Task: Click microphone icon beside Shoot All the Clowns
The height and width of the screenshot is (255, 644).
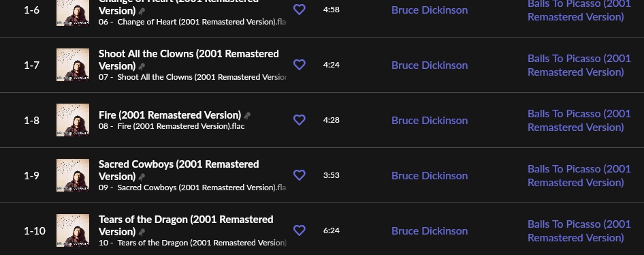Action: (142, 67)
